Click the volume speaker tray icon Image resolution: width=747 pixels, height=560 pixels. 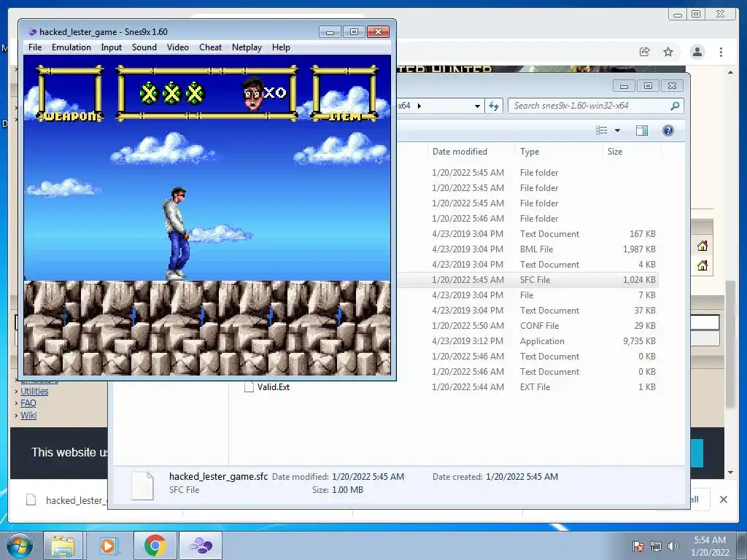(673, 546)
